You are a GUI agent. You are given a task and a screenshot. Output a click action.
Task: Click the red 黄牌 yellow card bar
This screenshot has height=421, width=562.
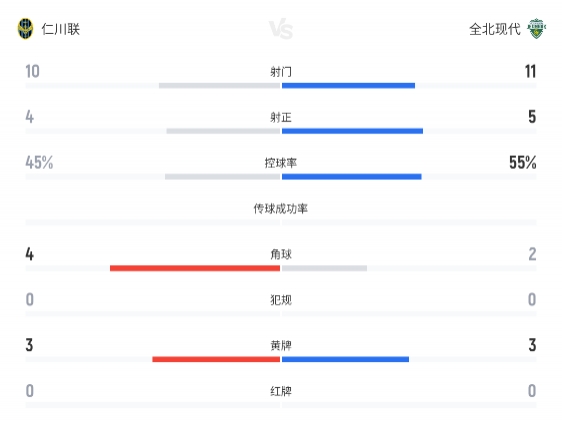pos(216,359)
